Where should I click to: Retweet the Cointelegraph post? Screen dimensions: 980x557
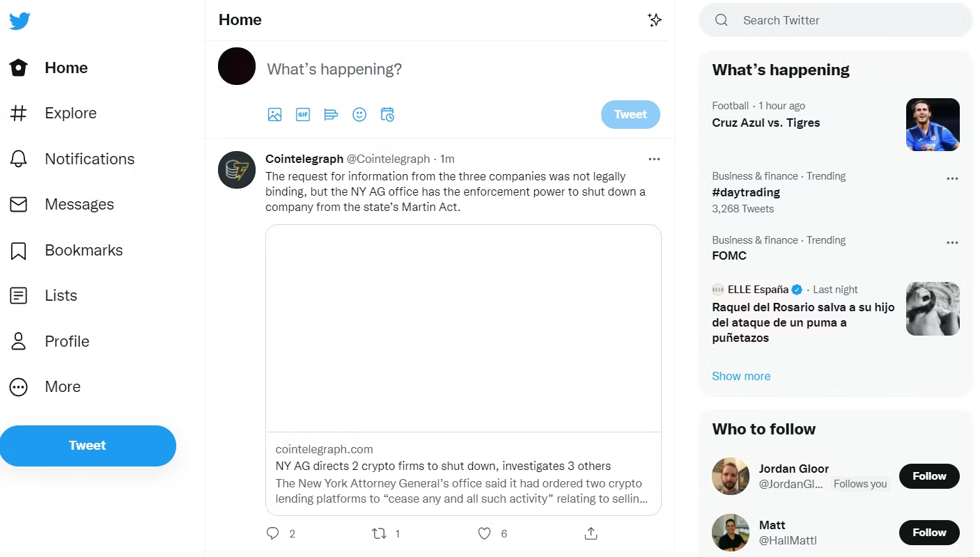coord(380,533)
